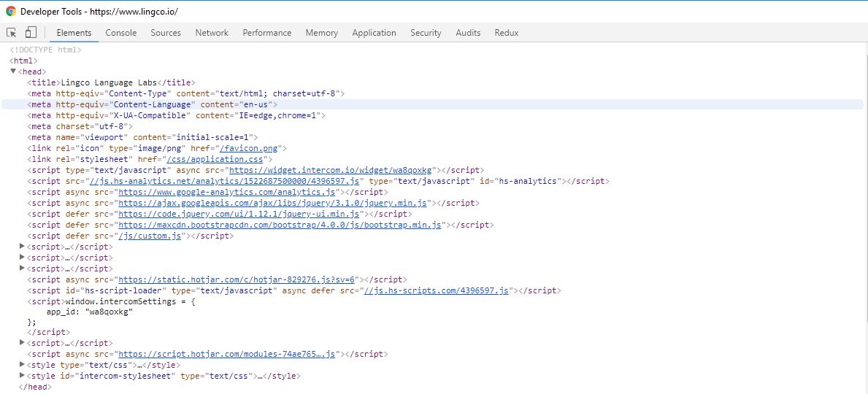Switch to the Audits tab
This screenshot has width=868, height=394.
click(468, 33)
